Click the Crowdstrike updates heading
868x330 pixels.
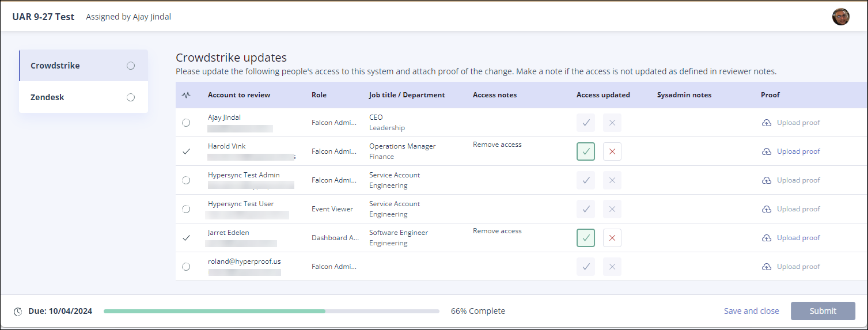pyautogui.click(x=231, y=58)
